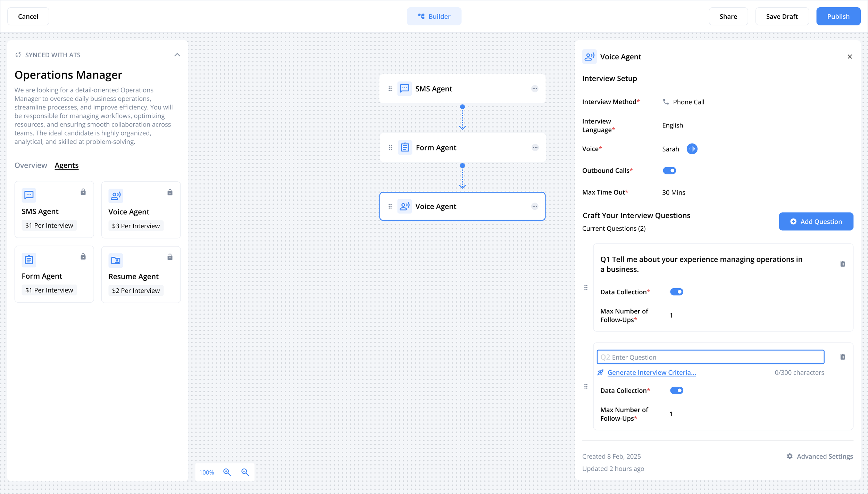Click the Form Agent node drag handle

coord(391,148)
